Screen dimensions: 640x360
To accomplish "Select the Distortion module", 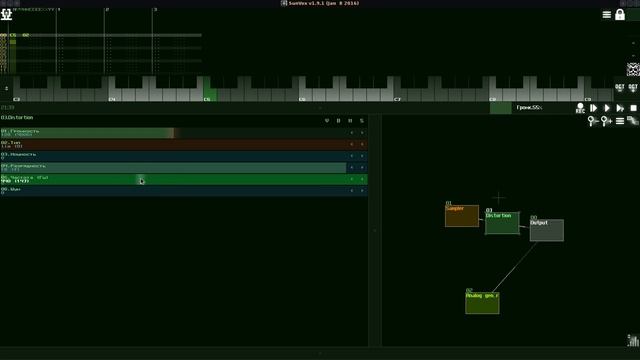I will pyautogui.click(x=502, y=223).
